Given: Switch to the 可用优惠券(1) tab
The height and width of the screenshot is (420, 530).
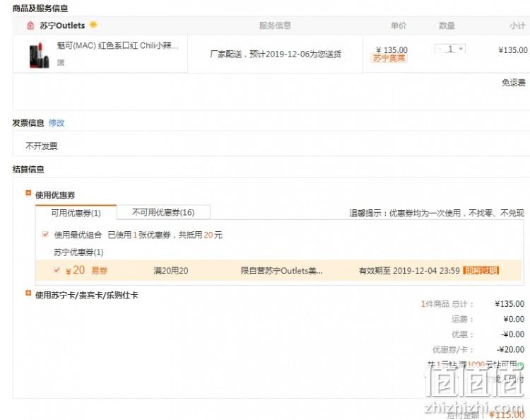Looking at the screenshot, I should pyautogui.click(x=76, y=213).
